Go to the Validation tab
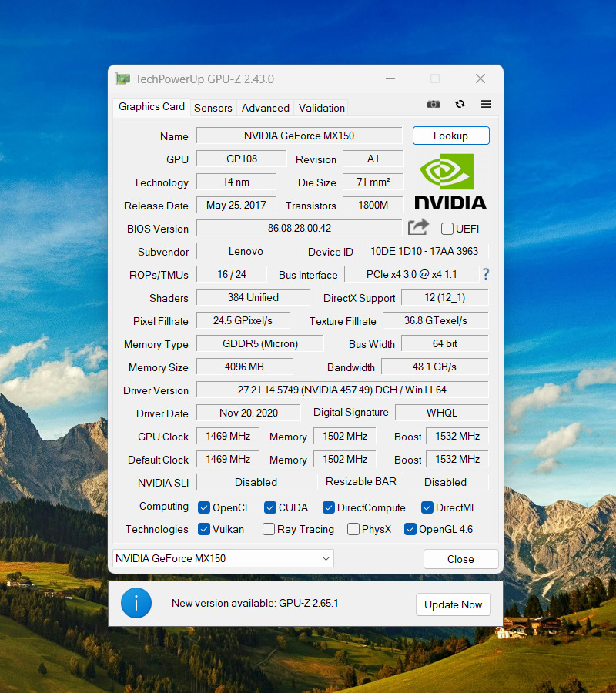 [x=321, y=108]
